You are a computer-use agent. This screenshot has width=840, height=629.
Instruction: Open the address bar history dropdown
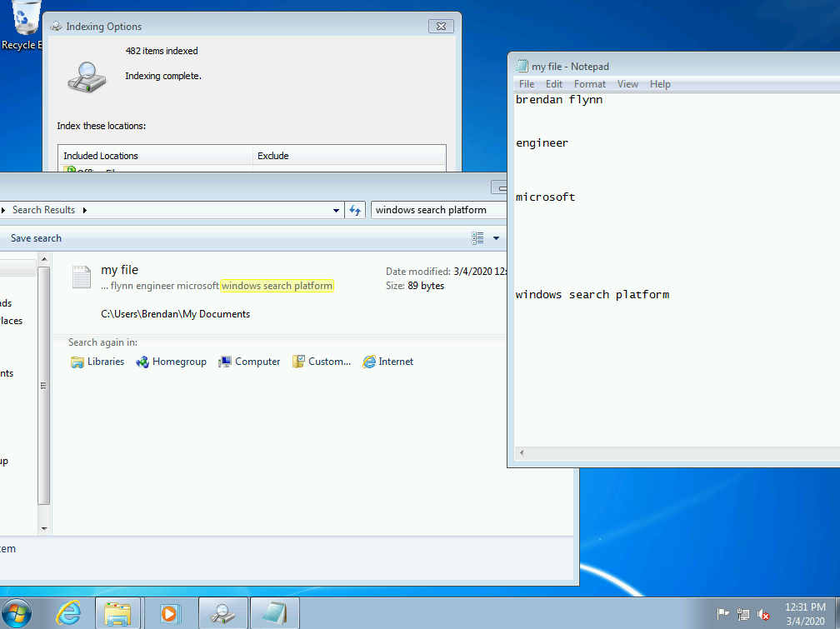[x=337, y=210]
